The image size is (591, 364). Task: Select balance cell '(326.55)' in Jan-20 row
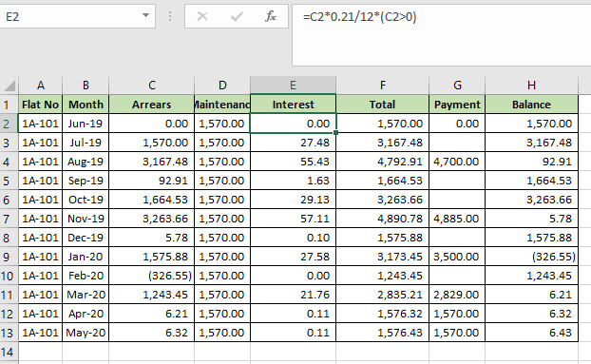tap(531, 257)
